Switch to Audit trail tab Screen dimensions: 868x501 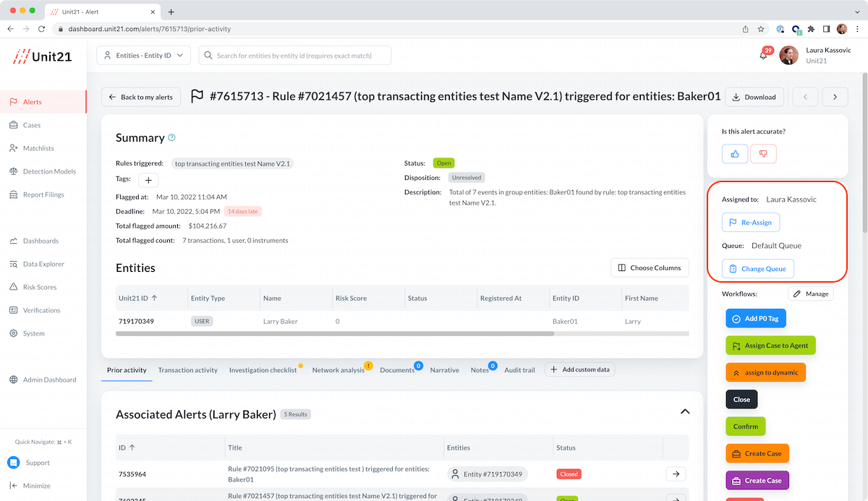click(519, 369)
